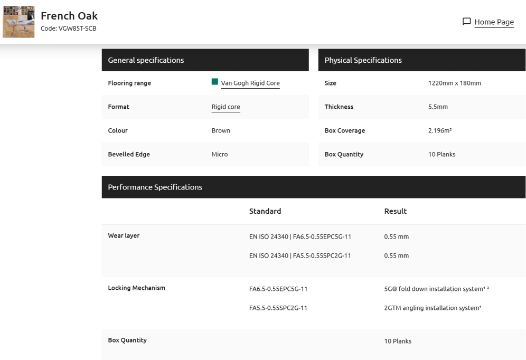Follow the Rigid core format link

tap(226, 107)
